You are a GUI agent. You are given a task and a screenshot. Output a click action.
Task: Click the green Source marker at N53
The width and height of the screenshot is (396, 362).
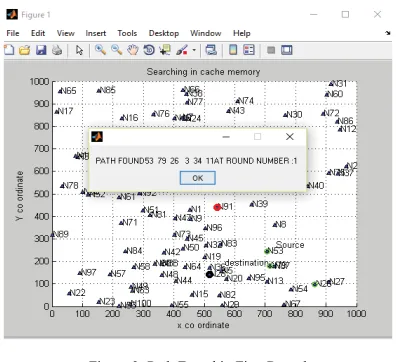point(267,251)
